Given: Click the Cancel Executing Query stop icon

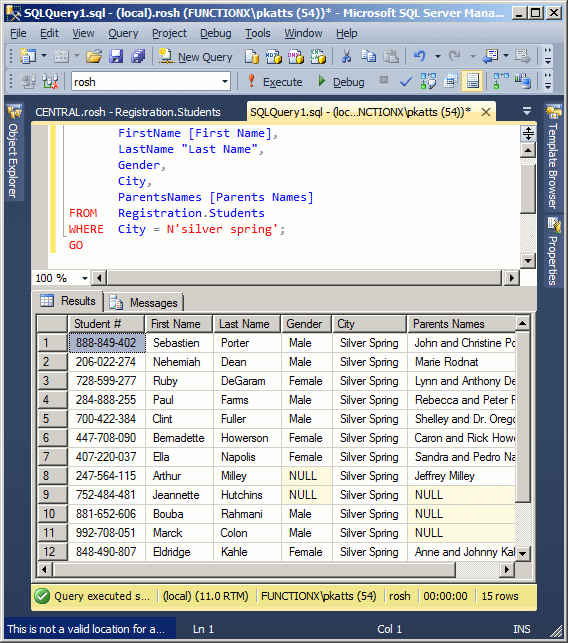Looking at the screenshot, I should (384, 80).
